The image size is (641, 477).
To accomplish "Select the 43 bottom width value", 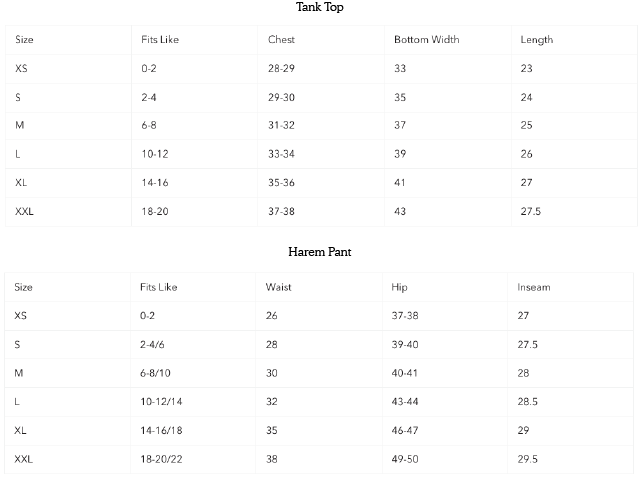I will point(400,212).
